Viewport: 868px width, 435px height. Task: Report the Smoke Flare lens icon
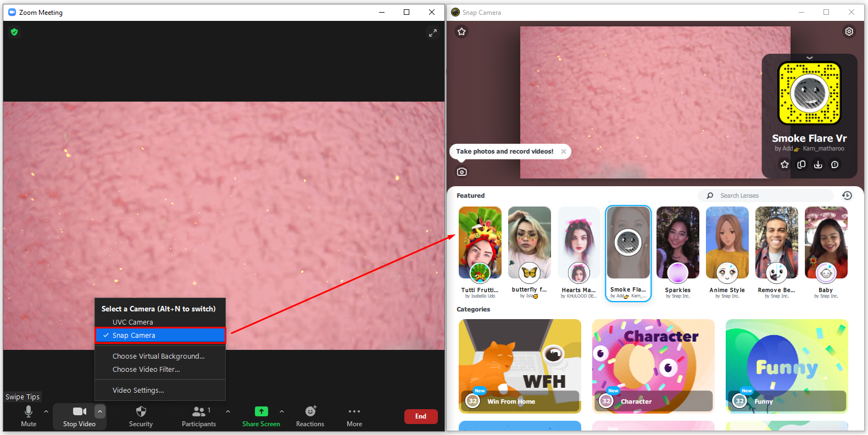pos(834,164)
